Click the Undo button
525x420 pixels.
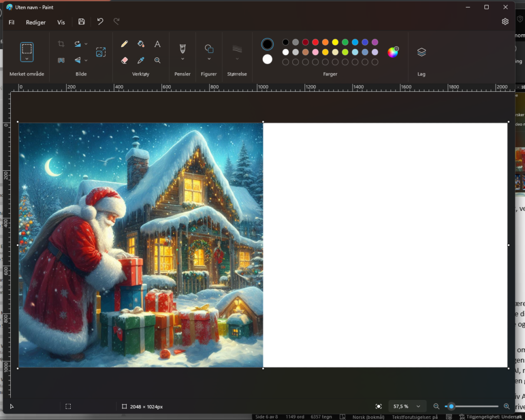click(99, 22)
